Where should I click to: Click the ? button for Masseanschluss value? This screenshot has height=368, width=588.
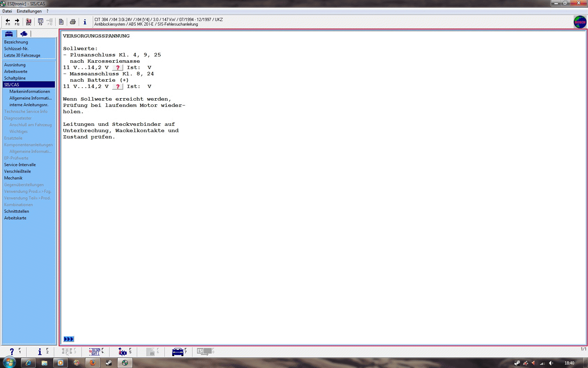(118, 87)
